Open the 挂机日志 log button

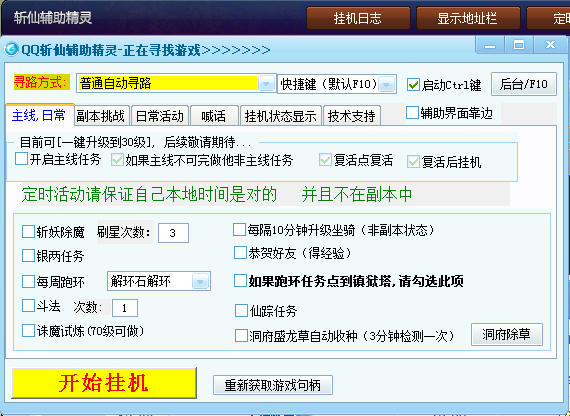pyautogui.click(x=358, y=18)
